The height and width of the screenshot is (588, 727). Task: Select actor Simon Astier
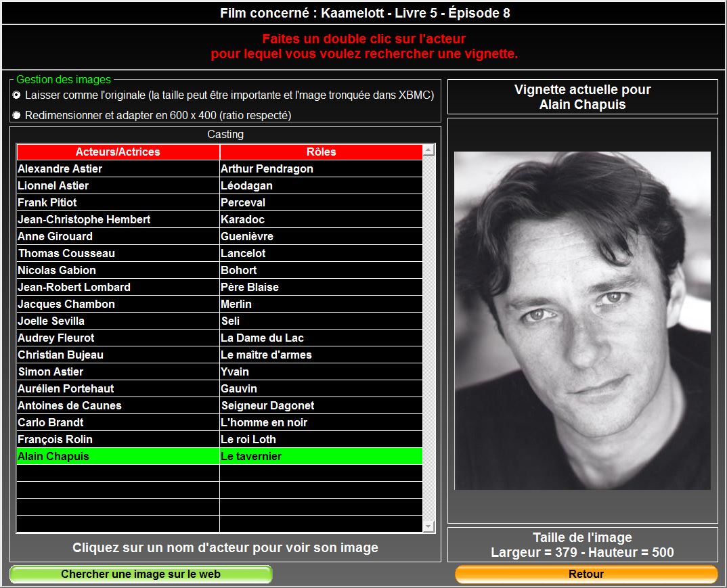point(118,371)
